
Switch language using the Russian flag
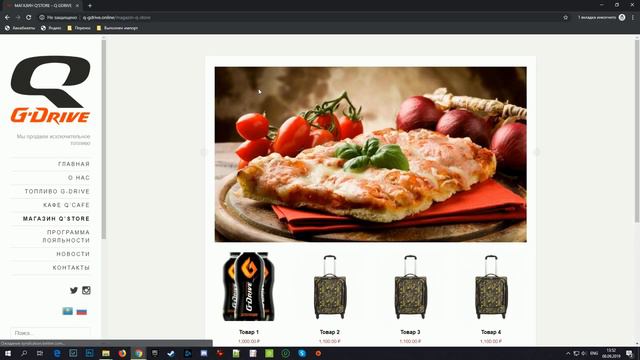pos(82,311)
